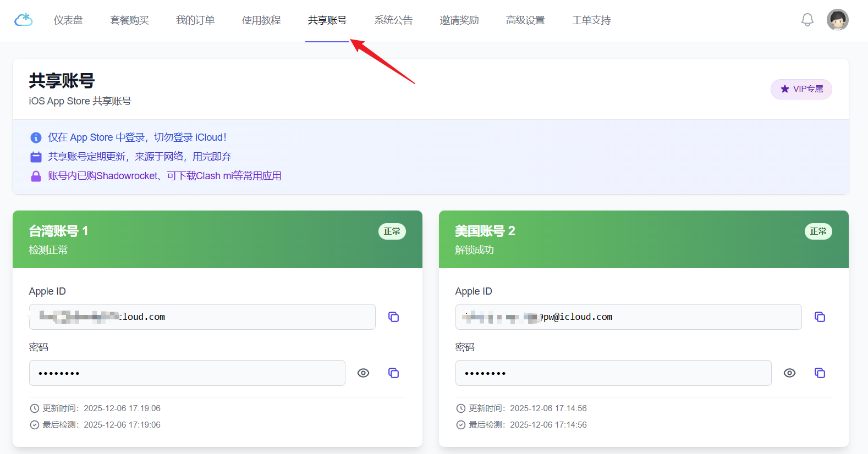
Task: Open the 套餐购买 page
Action: 129,20
